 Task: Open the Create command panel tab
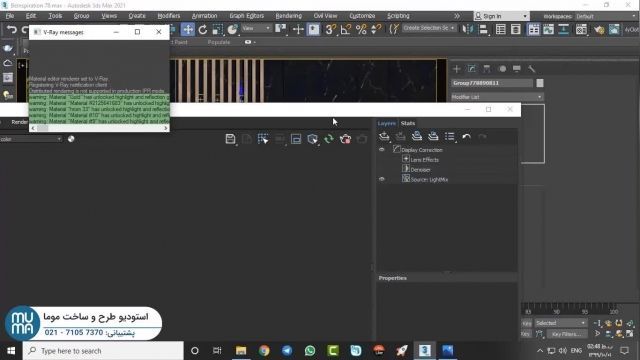tap(457, 69)
